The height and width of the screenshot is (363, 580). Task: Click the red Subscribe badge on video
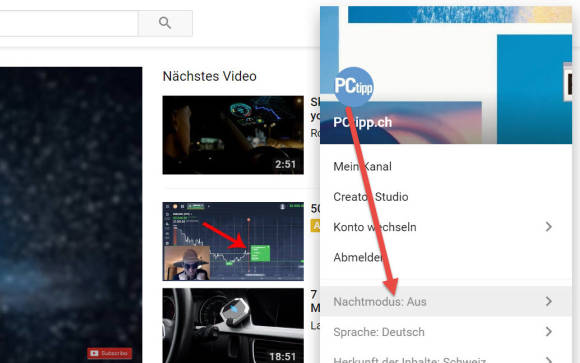pos(110,353)
